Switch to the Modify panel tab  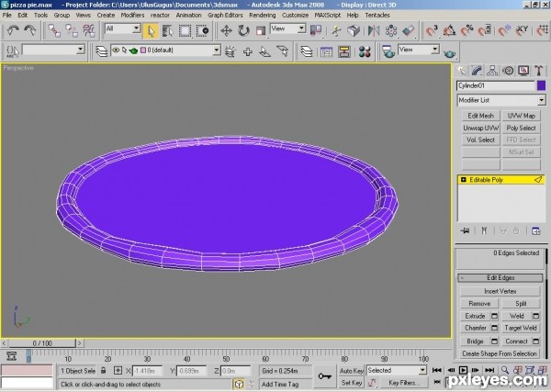click(477, 71)
